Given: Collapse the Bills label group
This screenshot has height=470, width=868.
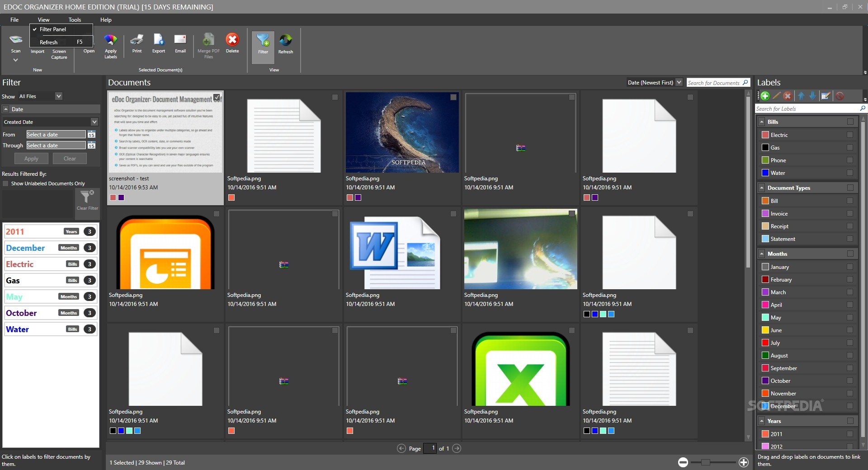Looking at the screenshot, I should coord(762,122).
